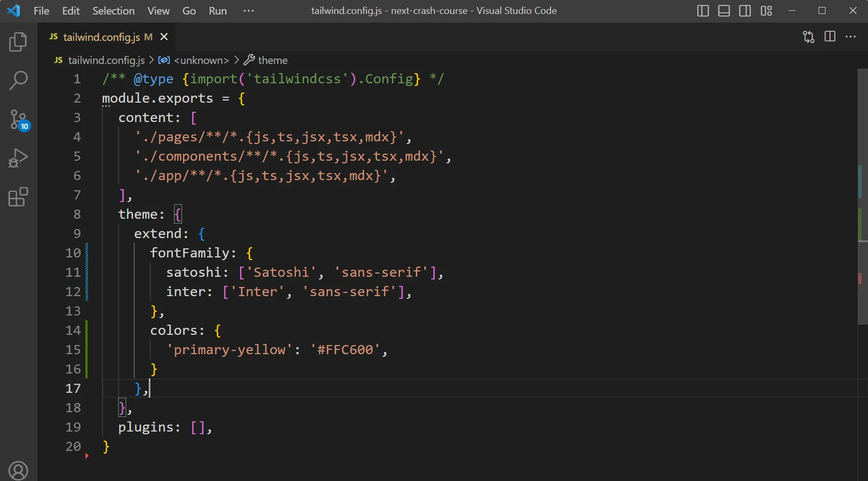Open editor More Actions ellipsis
This screenshot has height=481, width=868.
click(x=851, y=37)
